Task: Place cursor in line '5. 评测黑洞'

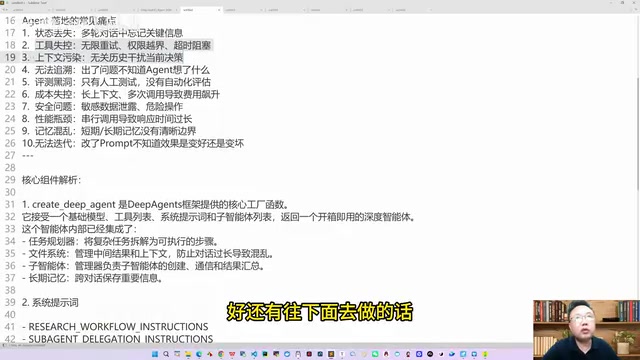Action: point(116,82)
